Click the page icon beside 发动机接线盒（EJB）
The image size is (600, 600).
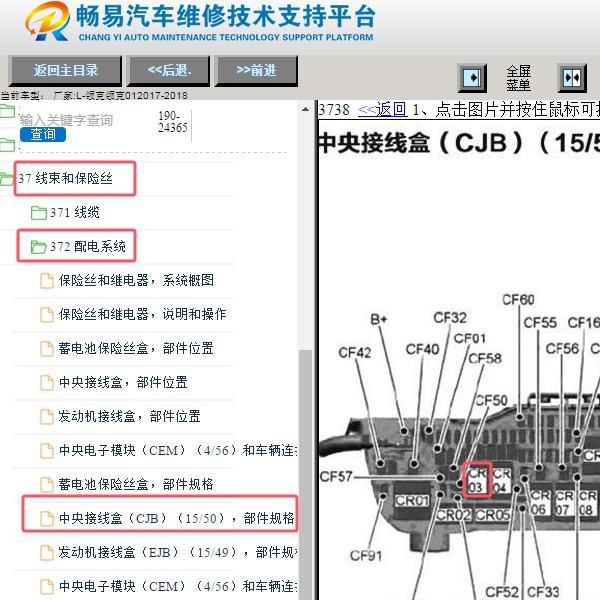47,553
